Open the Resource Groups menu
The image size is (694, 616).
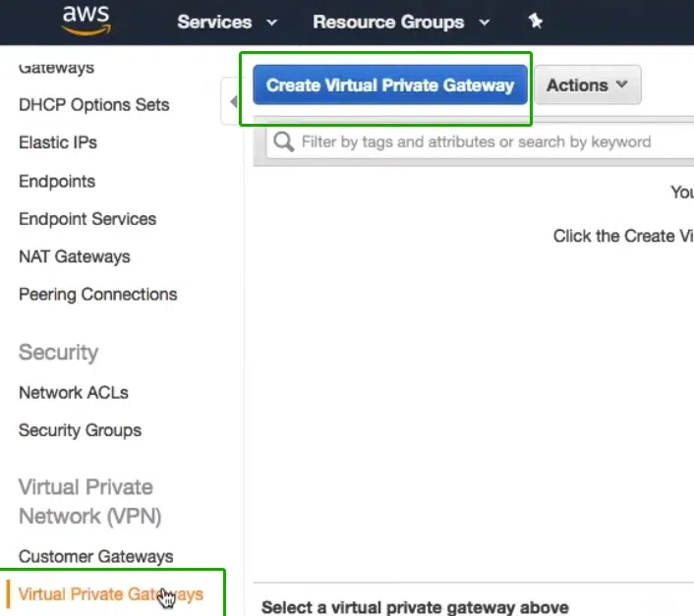tap(401, 22)
